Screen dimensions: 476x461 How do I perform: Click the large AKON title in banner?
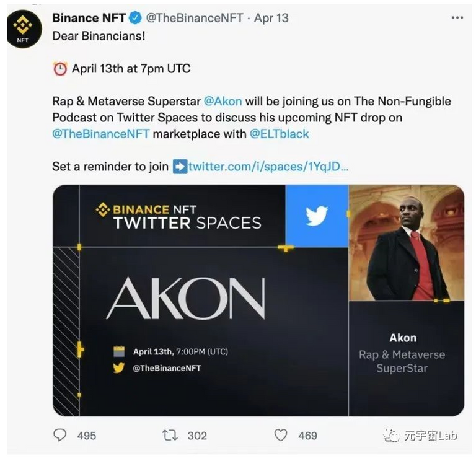tap(185, 298)
